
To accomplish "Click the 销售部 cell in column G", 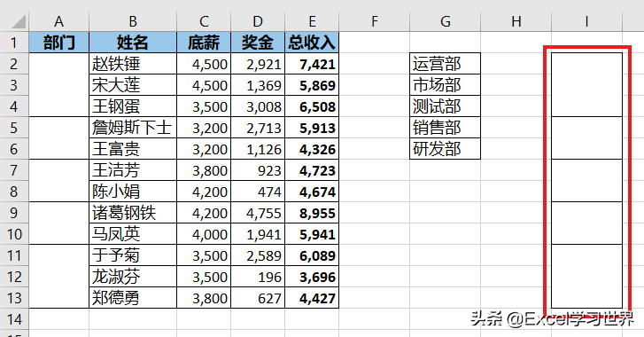I will click(x=446, y=128).
